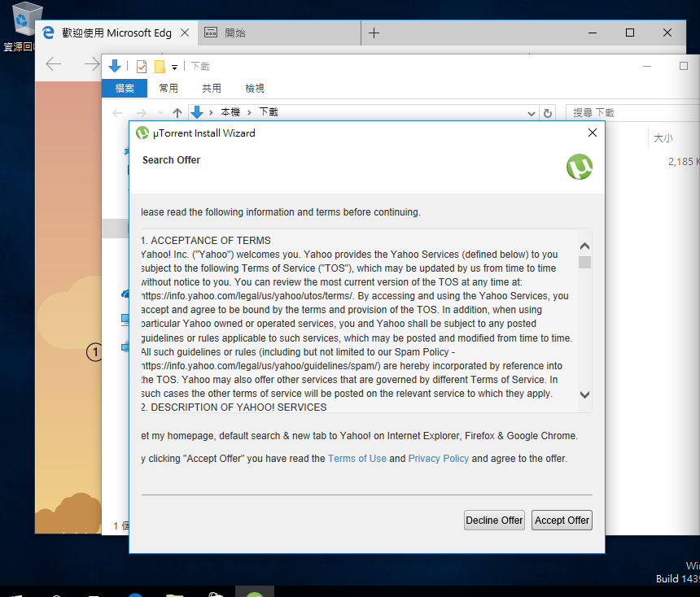Screen dimensions: 700x597
Task: Expand breadcrumb chevron after 本機
Action: point(250,113)
